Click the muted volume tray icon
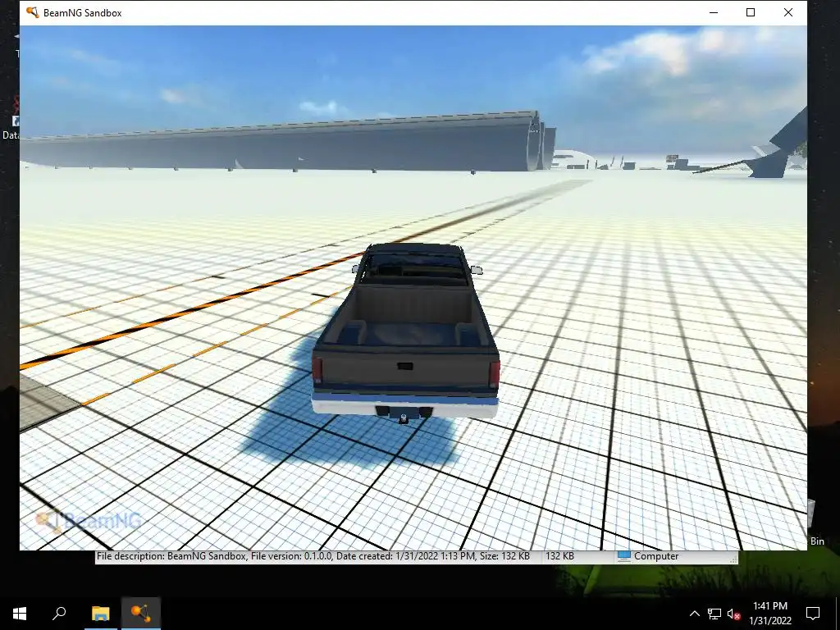 click(734, 614)
